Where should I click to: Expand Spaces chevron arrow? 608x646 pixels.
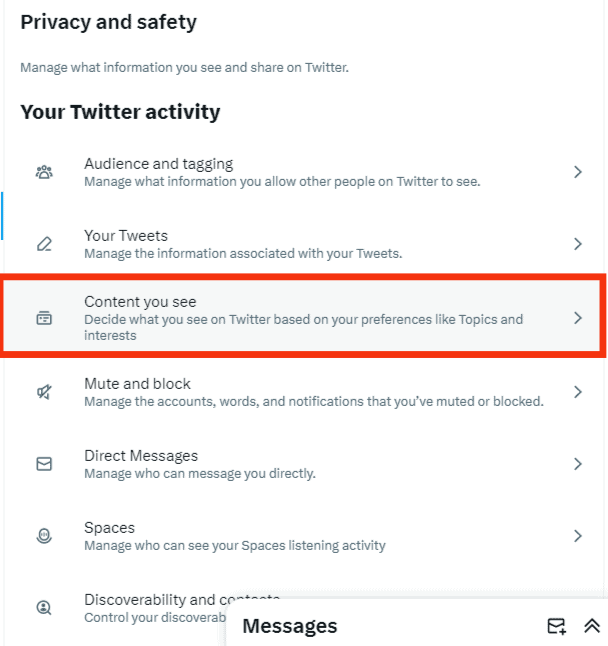[577, 536]
